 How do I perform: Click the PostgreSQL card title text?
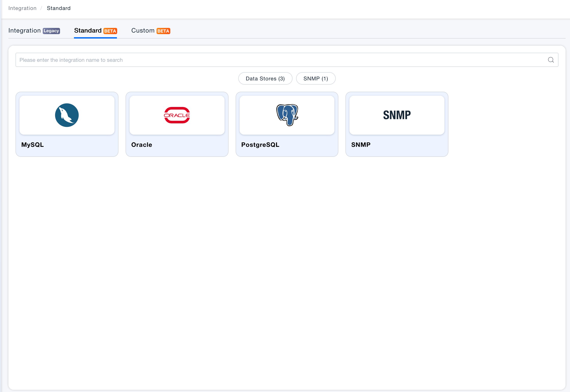tap(260, 145)
